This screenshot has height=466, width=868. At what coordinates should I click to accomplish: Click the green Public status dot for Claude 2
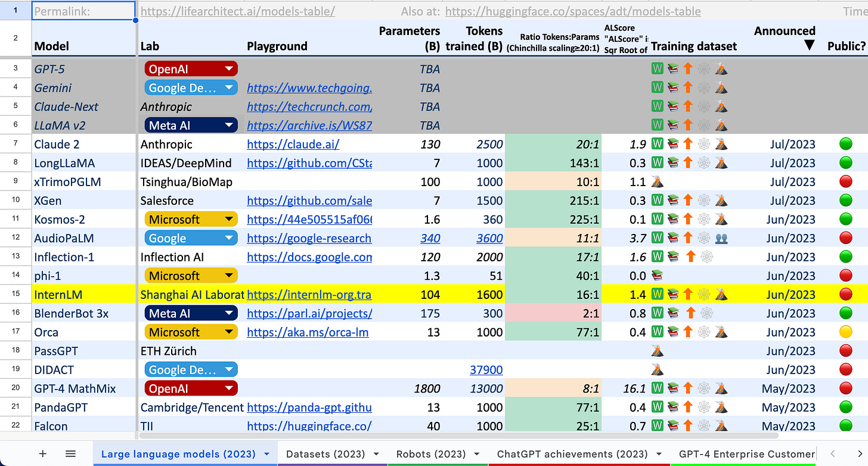845,144
